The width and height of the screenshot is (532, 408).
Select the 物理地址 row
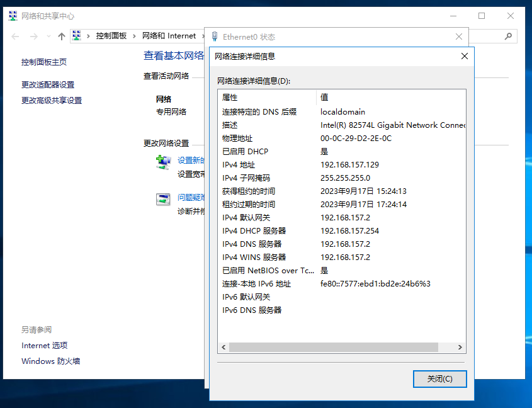coord(342,138)
